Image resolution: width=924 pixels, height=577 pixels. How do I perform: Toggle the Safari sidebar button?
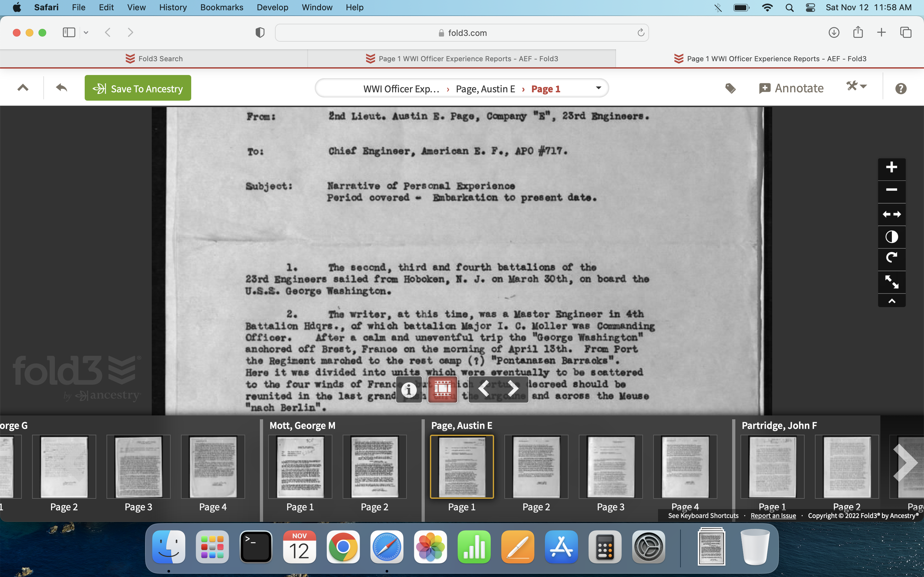tap(69, 32)
